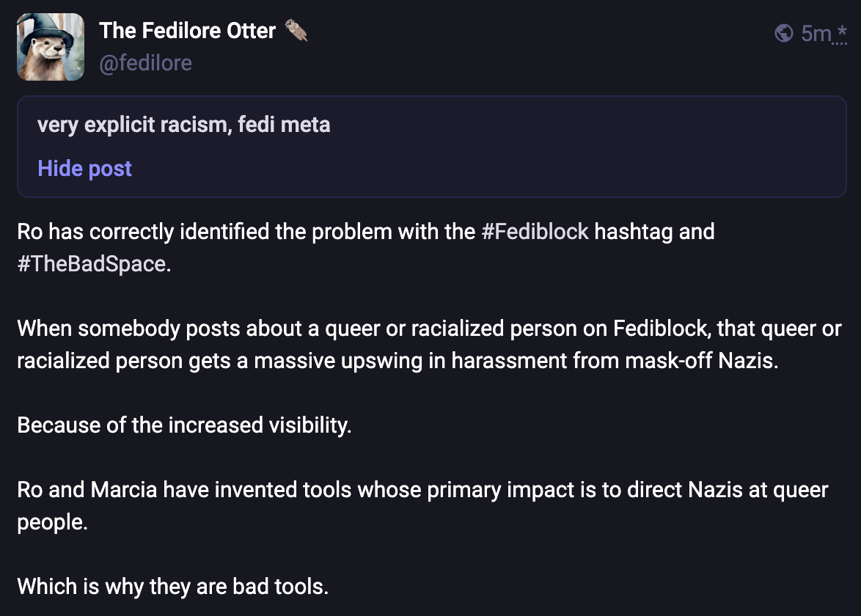Click the otter emoji beside the display name
The height and width of the screenshot is (616, 861).
[296, 31]
